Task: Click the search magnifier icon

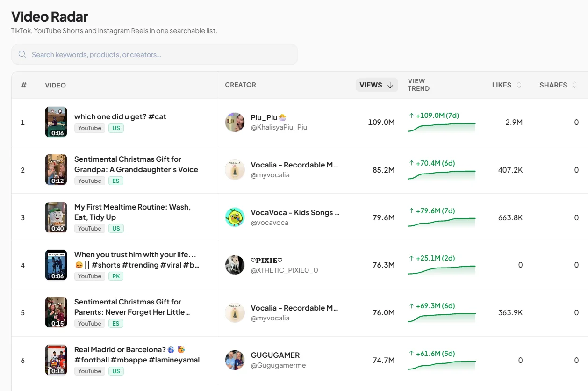Action: click(22, 54)
